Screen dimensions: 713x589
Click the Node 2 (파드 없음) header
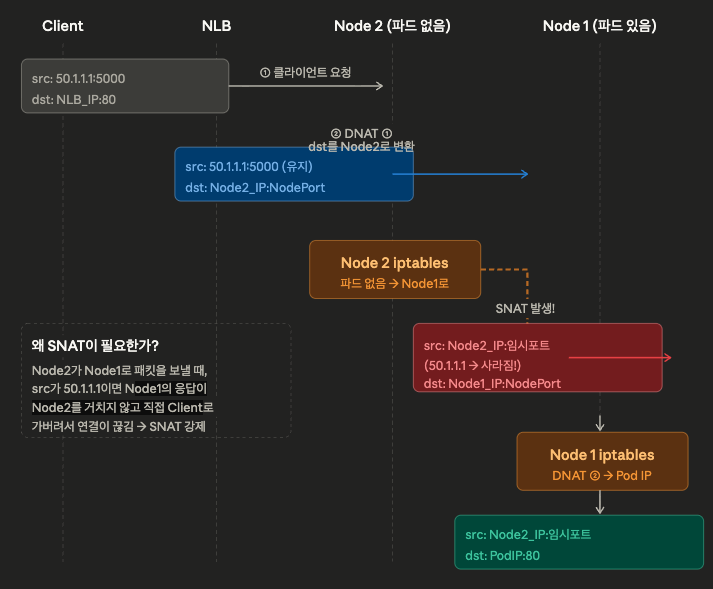click(392, 26)
